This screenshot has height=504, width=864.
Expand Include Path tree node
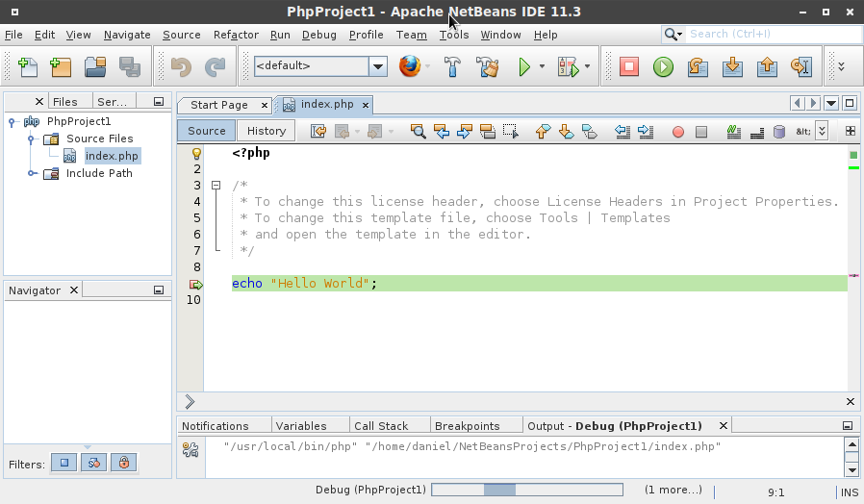(x=33, y=173)
